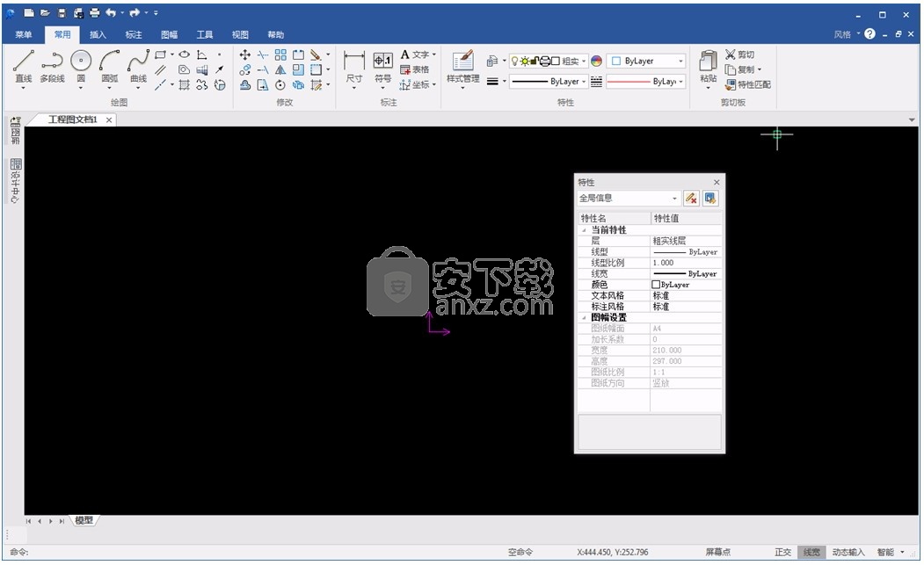Click the array tool in 修改 group
The width and height of the screenshot is (924, 565).
[280, 54]
